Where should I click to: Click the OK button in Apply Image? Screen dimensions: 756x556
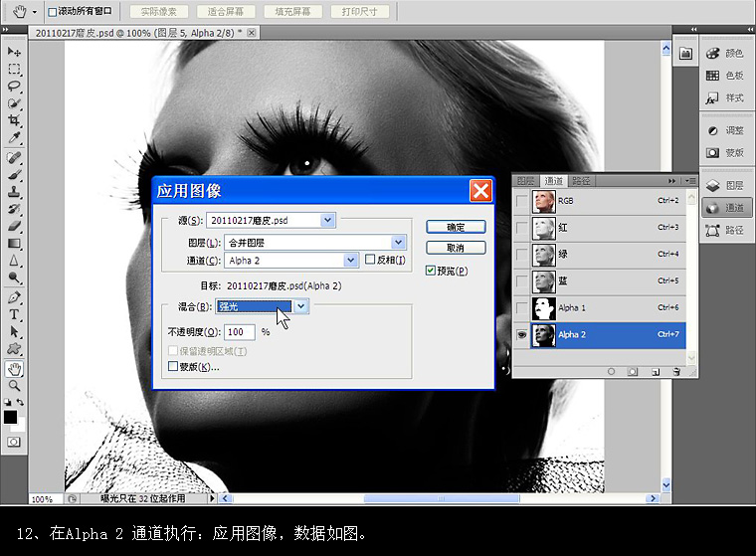click(x=456, y=227)
